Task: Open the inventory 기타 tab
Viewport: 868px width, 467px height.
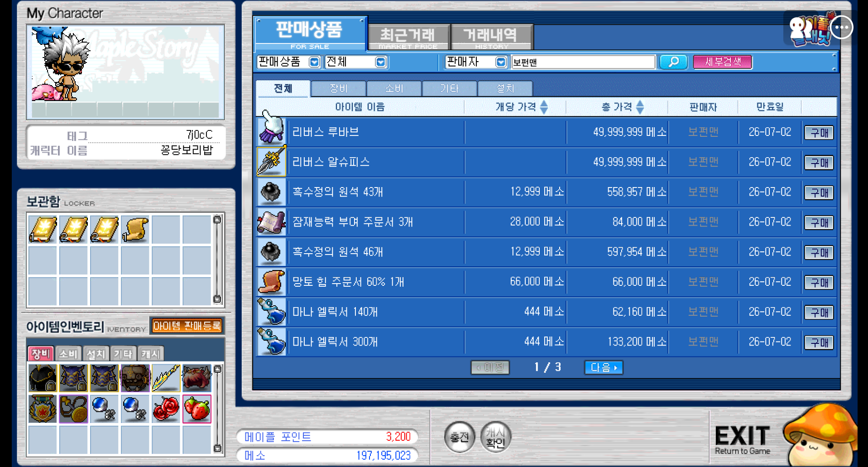Action: 123,354
